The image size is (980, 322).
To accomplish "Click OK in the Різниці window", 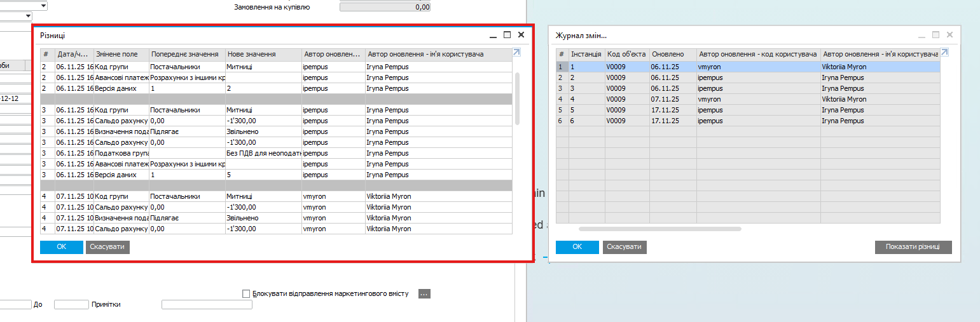I will pos(62,247).
